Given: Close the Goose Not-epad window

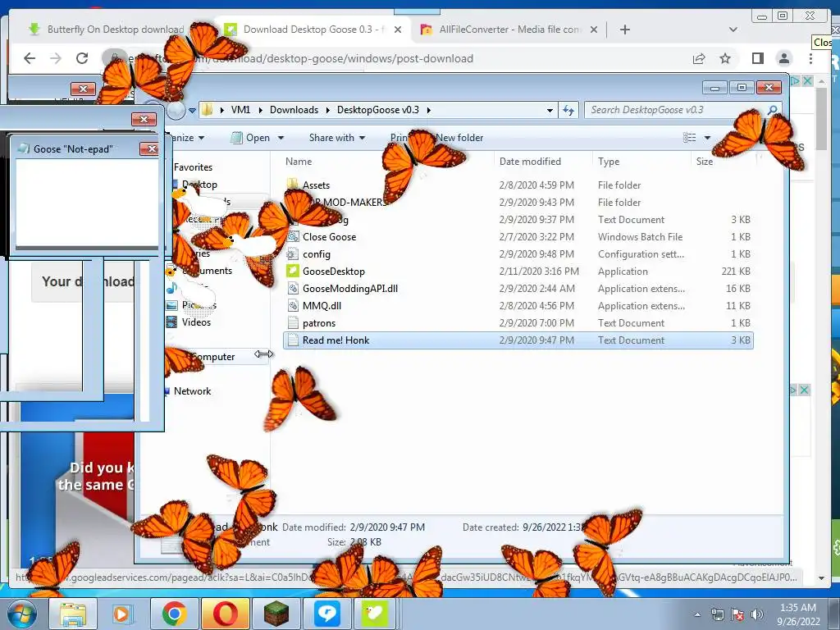Looking at the screenshot, I should point(149,149).
